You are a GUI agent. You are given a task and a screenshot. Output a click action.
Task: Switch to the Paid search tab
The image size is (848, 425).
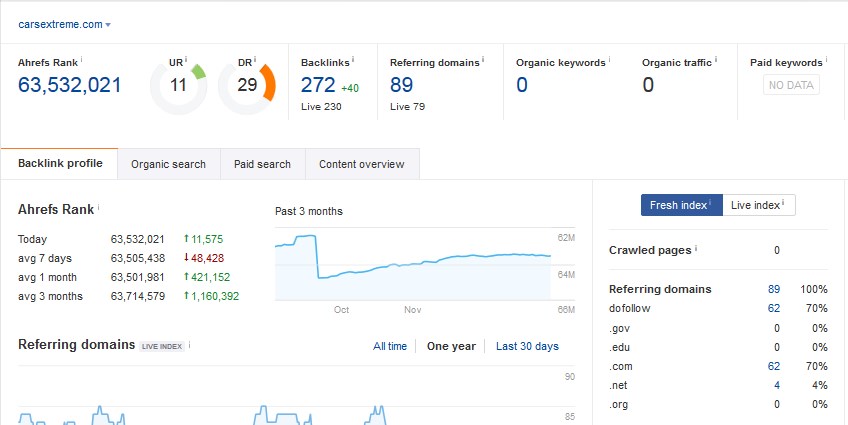pos(262,164)
